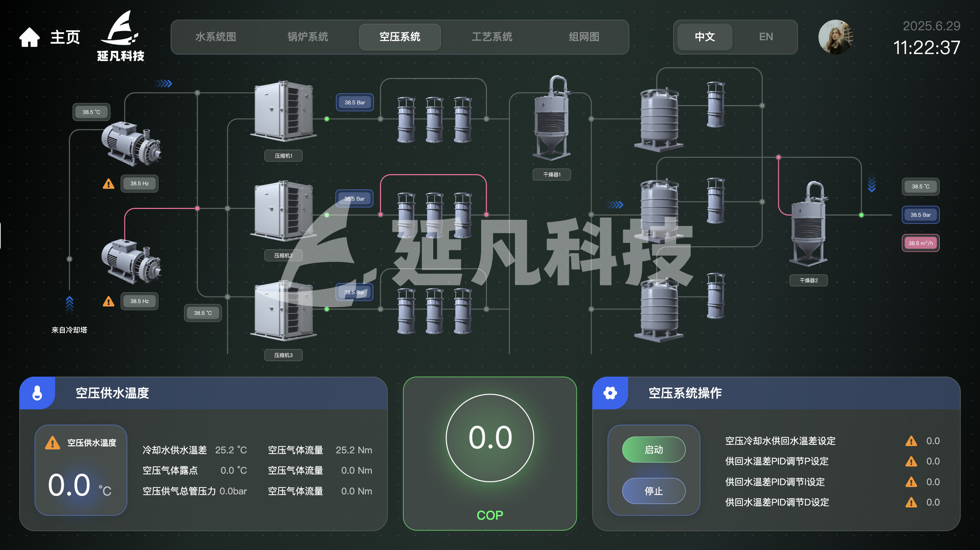The width and height of the screenshot is (980, 550).
Task: Click the top air storage tank icon
Action: click(x=659, y=120)
